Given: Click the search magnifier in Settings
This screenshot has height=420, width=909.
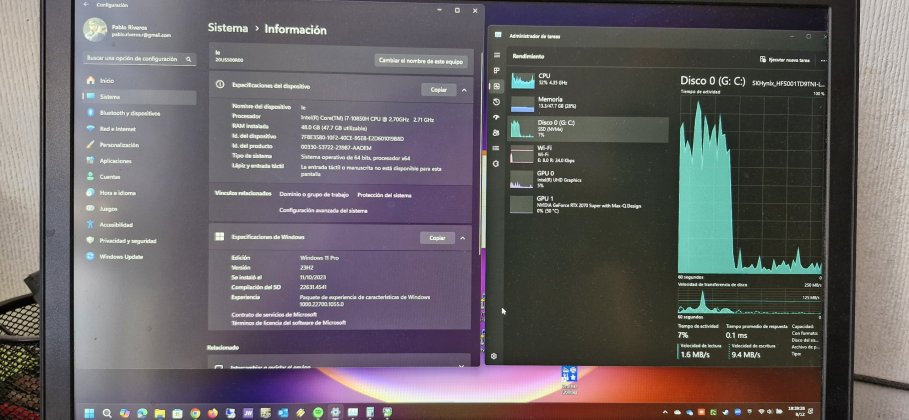Looking at the screenshot, I should coord(188,59).
